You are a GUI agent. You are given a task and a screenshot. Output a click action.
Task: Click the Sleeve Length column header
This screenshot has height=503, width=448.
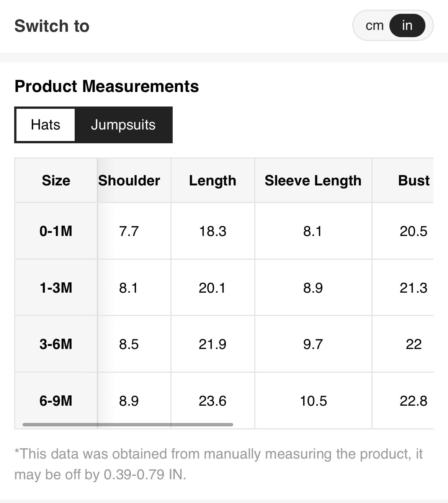pos(313,180)
